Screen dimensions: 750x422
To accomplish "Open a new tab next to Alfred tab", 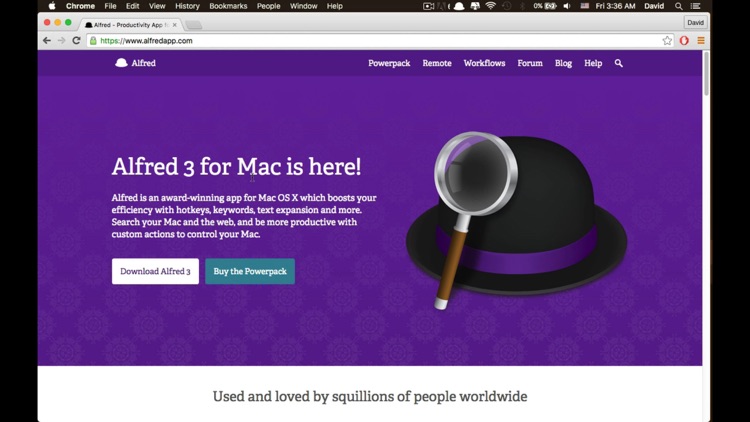I will point(194,25).
